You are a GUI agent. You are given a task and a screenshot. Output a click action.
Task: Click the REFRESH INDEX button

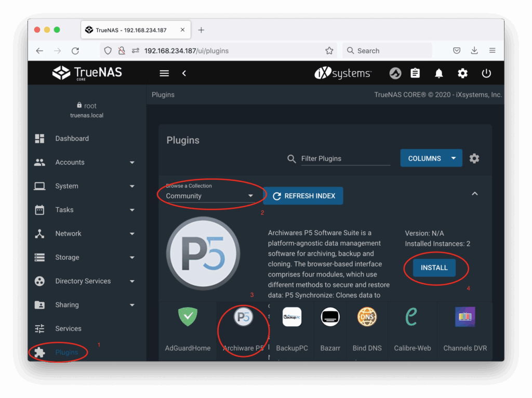tap(303, 196)
